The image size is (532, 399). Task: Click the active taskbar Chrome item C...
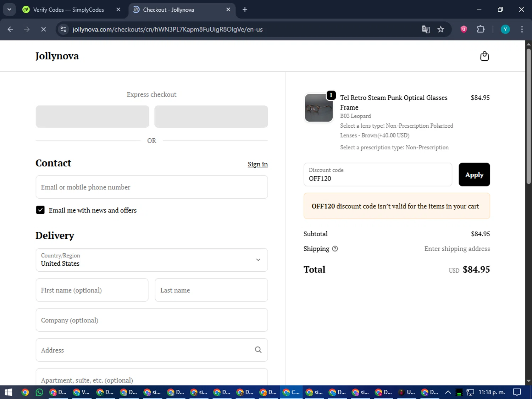coord(291,392)
